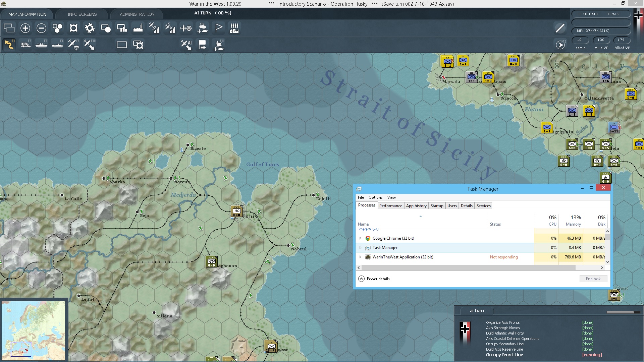Open View menu in Task Manager
Image resolution: width=644 pixels, height=362 pixels.
pos(391,197)
